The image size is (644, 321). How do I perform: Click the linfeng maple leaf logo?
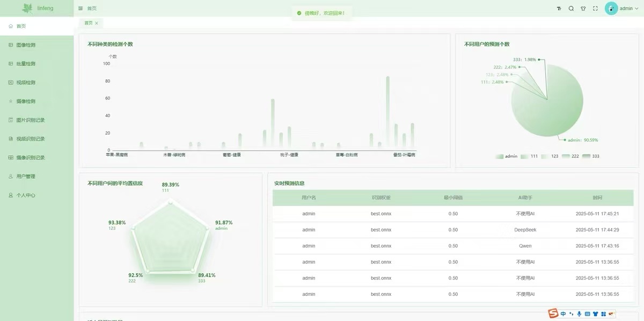[27, 8]
